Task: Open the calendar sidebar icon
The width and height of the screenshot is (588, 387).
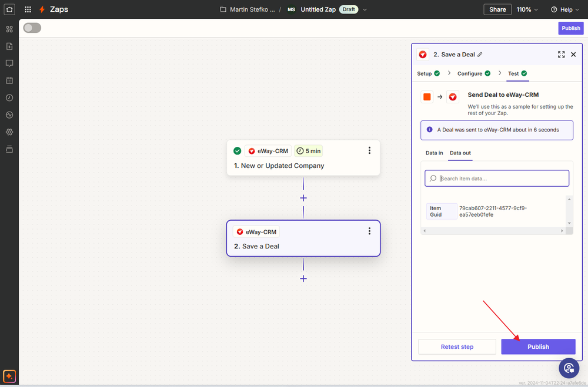Action: coord(9,80)
